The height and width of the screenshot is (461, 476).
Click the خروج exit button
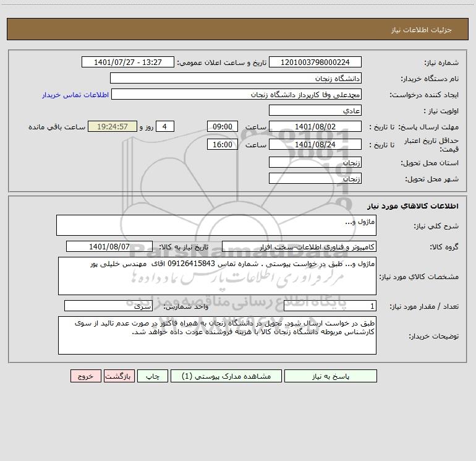[x=85, y=376]
